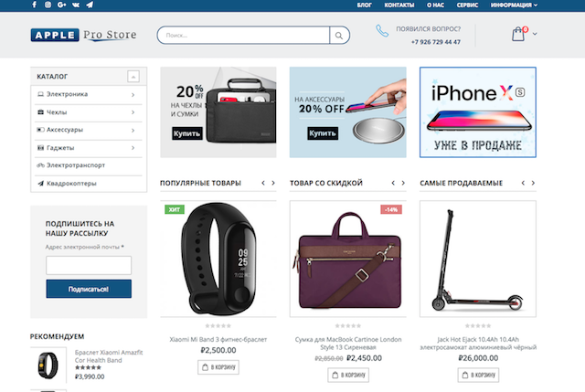Open cart dropdown arrow
The height and width of the screenshot is (392, 585).
[535, 34]
